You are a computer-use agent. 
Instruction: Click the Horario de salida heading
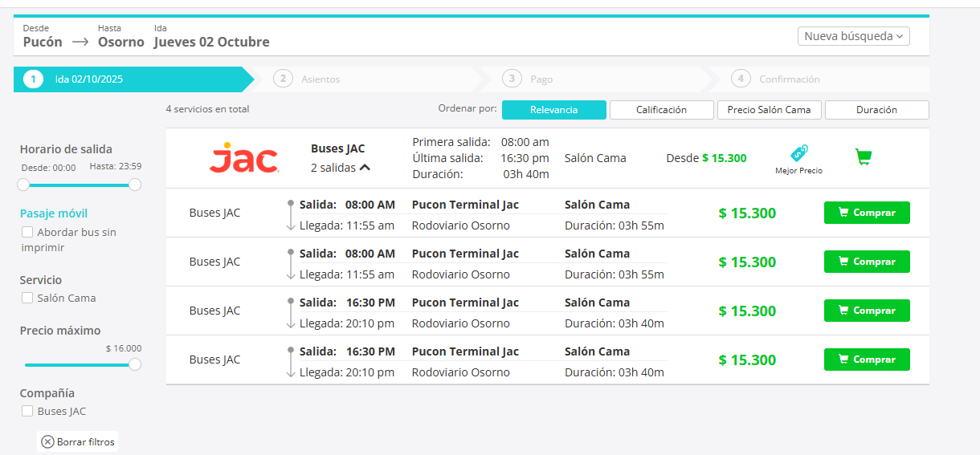[66, 149]
